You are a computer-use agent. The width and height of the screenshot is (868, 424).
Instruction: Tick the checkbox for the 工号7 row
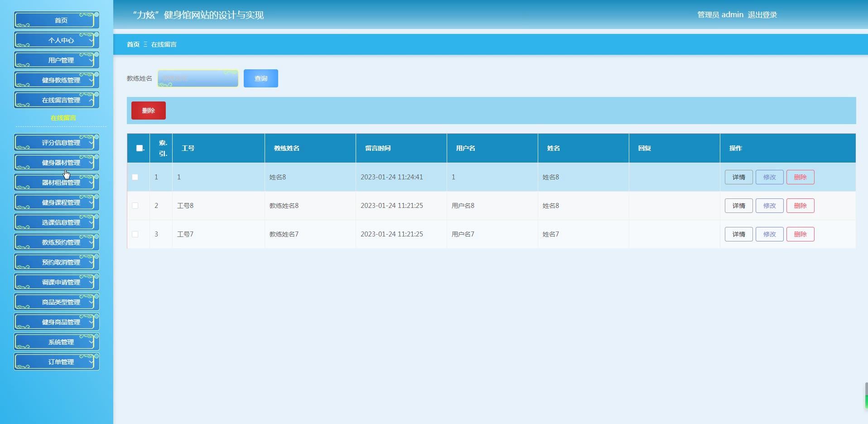point(135,234)
